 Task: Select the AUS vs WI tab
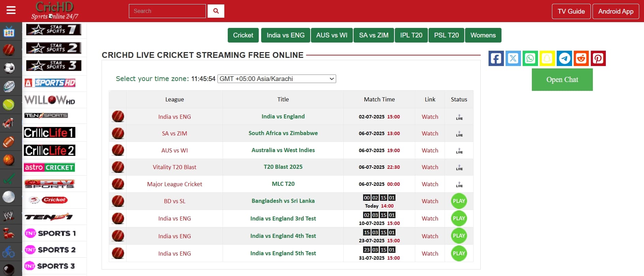coord(332,35)
